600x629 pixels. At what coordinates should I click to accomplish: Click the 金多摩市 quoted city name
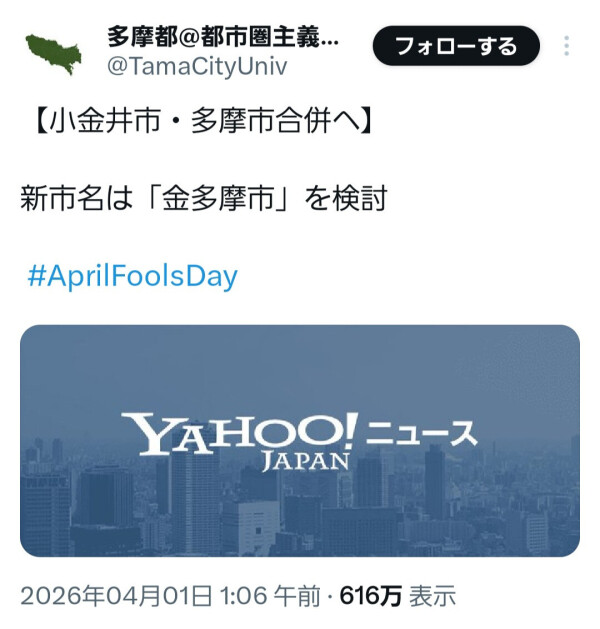(x=218, y=198)
